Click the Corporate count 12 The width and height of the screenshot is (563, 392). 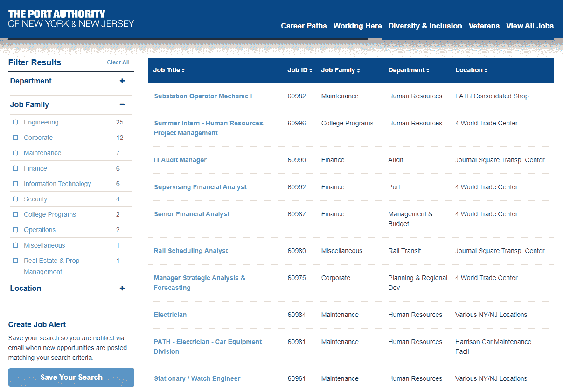coord(120,138)
